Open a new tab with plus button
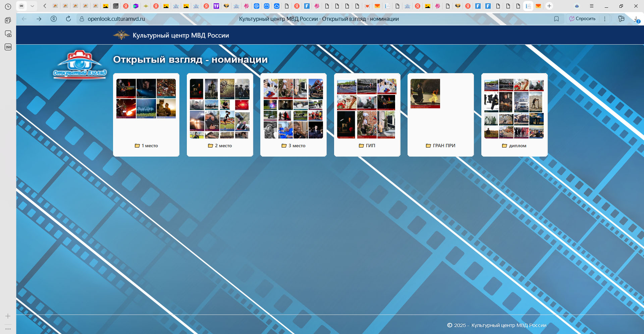This screenshot has height=334, width=644. pos(549,6)
